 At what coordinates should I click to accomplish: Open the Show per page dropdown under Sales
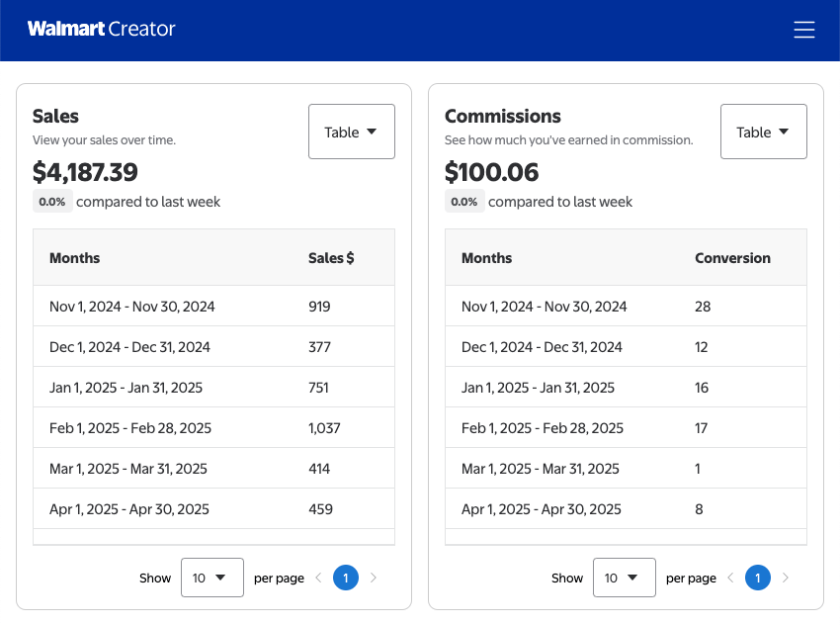click(x=211, y=578)
